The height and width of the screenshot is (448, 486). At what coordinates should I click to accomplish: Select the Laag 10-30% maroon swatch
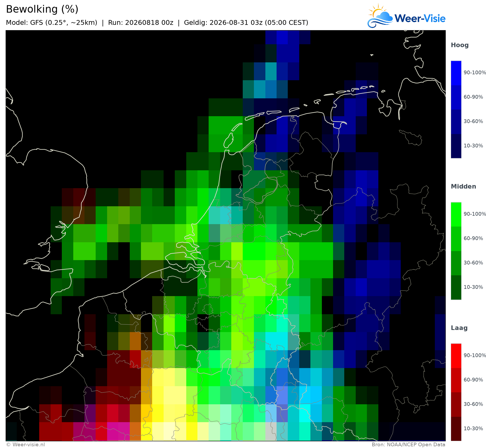456,429
